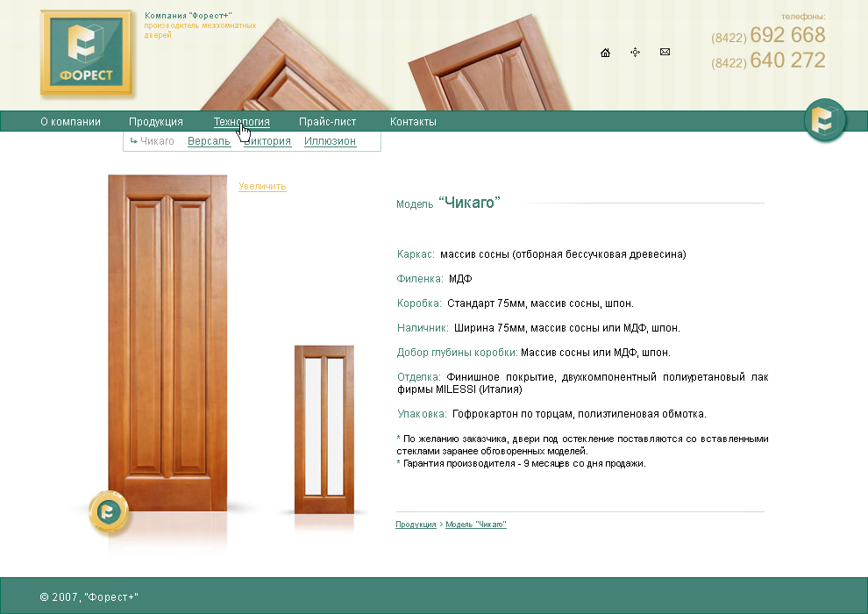Click gold Forest badge on large door
Screen dimensions: 868x614
(x=109, y=511)
